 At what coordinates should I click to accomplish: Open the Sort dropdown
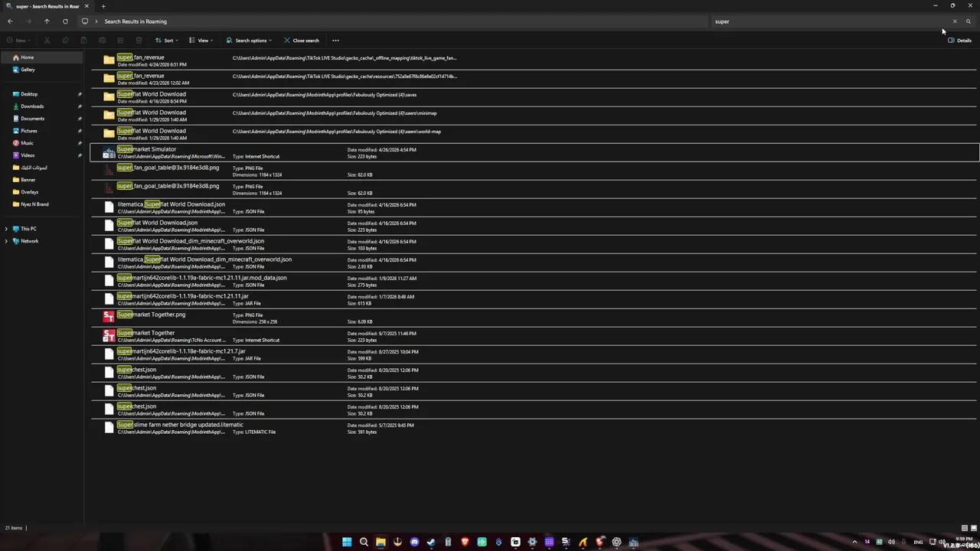click(167, 41)
